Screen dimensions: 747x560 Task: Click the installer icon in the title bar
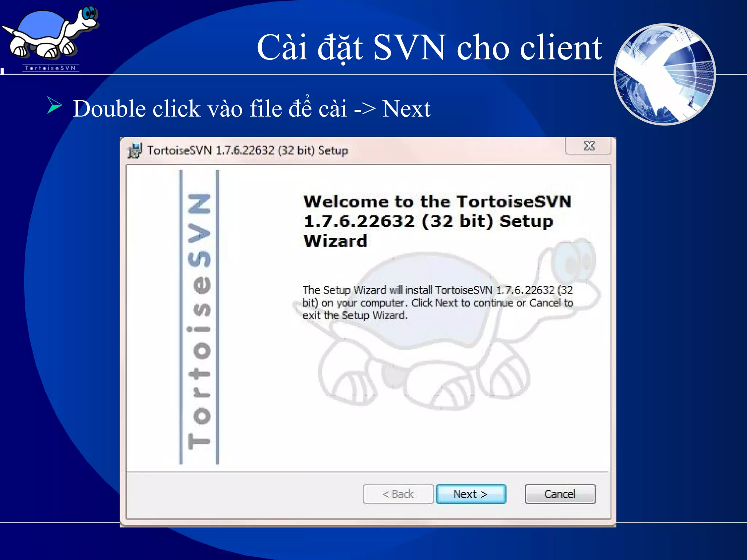pyautogui.click(x=135, y=151)
